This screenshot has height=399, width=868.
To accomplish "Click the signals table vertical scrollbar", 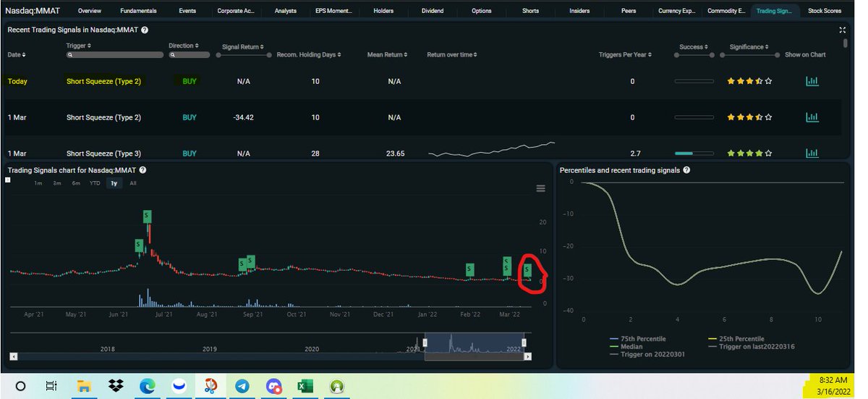I will pyautogui.click(x=846, y=43).
